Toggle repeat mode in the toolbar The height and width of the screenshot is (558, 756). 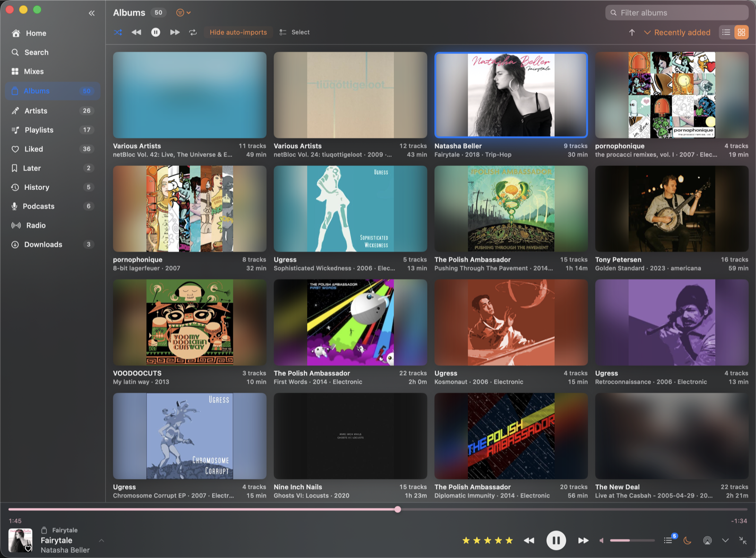[x=193, y=32]
